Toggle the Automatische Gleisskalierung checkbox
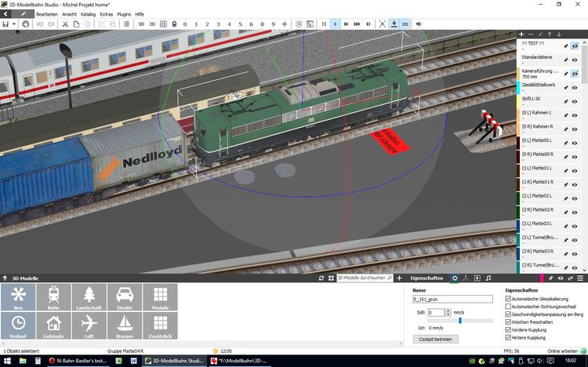Screen dimensions: 588x367 coord(509,299)
